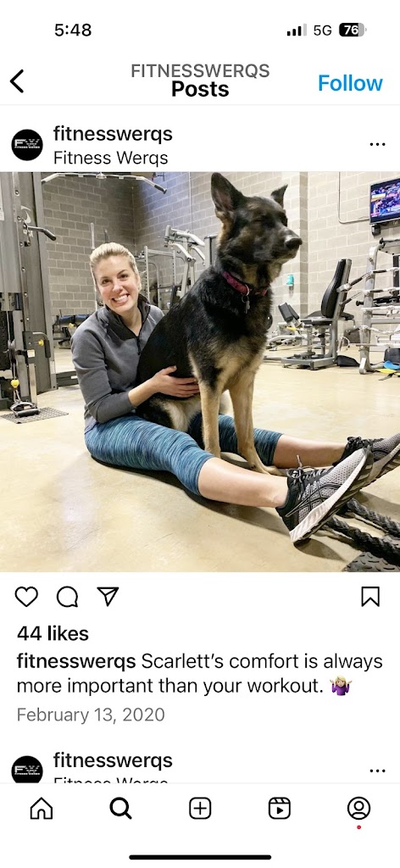Open your profile tab icon
This screenshot has width=400, height=868.
tap(358, 809)
